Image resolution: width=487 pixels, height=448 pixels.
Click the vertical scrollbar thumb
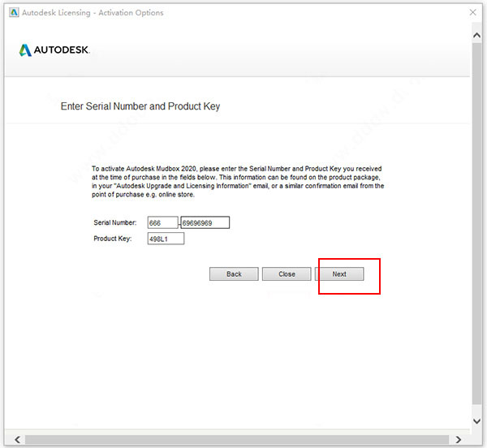(x=476, y=223)
